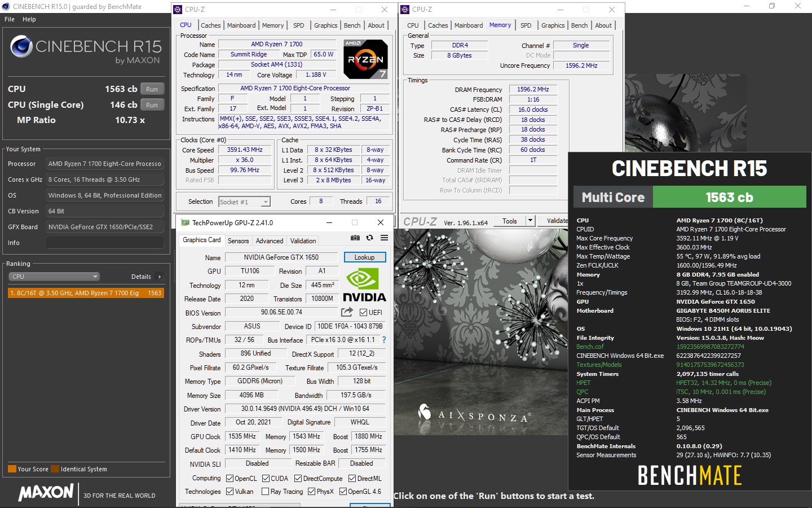Viewport: 812px width, 508px height.
Task: Toggle the UEFI checkbox
Action: 363,313
